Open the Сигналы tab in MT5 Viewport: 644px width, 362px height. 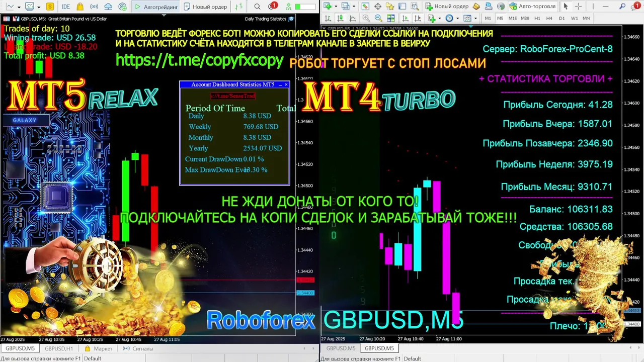point(138,348)
